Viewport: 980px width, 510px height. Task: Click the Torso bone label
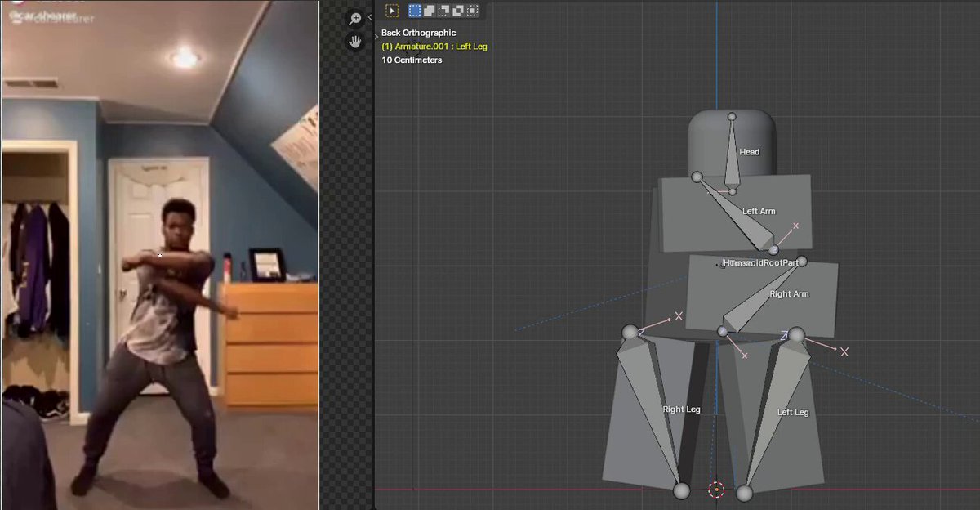point(739,263)
